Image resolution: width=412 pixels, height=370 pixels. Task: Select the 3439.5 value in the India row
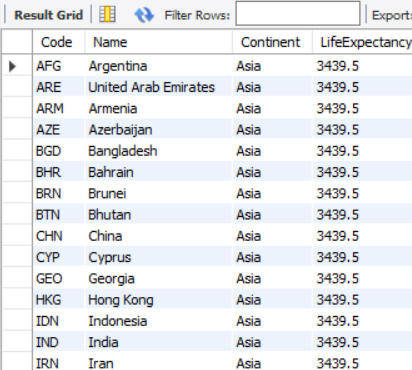point(362,342)
